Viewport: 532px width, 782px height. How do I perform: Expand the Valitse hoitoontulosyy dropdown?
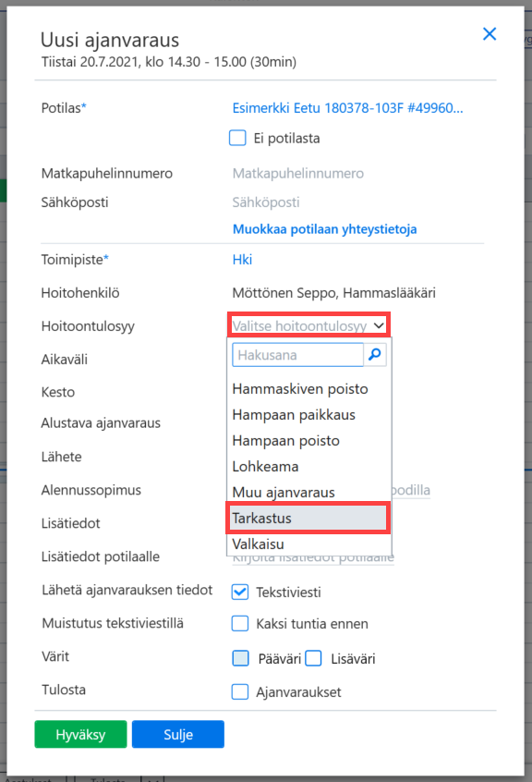tap(308, 325)
